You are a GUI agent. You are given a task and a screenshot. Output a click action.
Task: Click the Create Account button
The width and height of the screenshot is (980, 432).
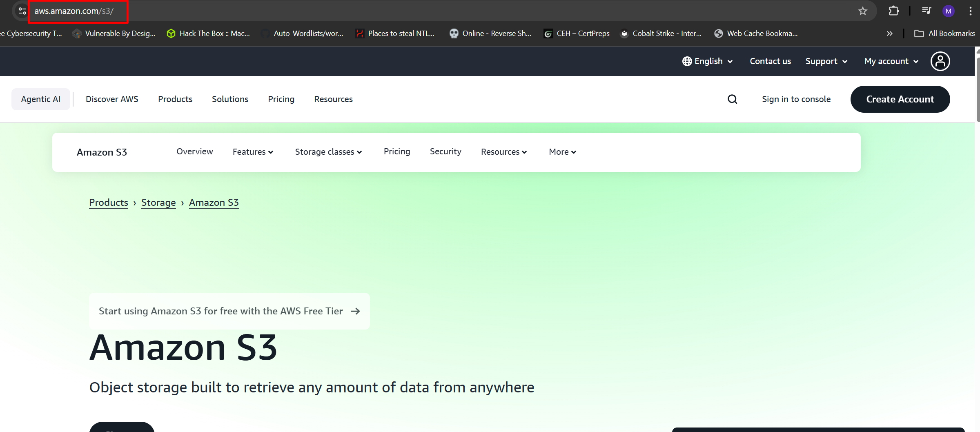(x=900, y=99)
